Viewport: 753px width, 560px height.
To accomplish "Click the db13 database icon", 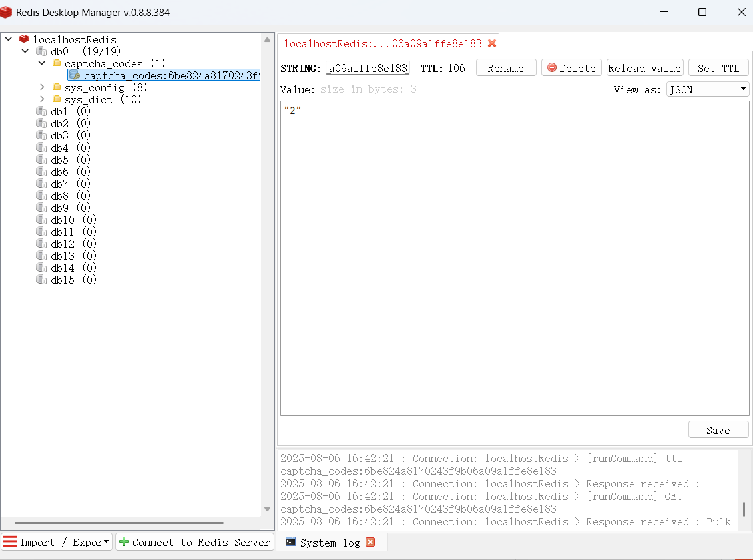I will point(42,255).
